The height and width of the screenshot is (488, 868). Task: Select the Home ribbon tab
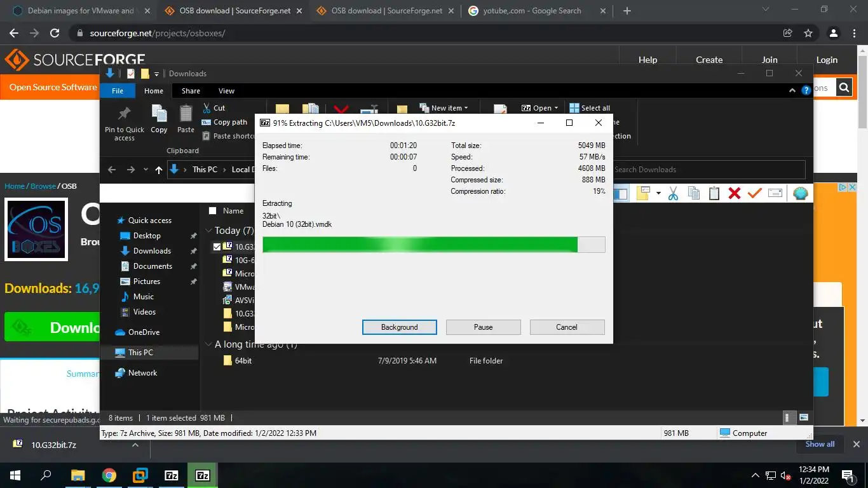[x=154, y=91]
